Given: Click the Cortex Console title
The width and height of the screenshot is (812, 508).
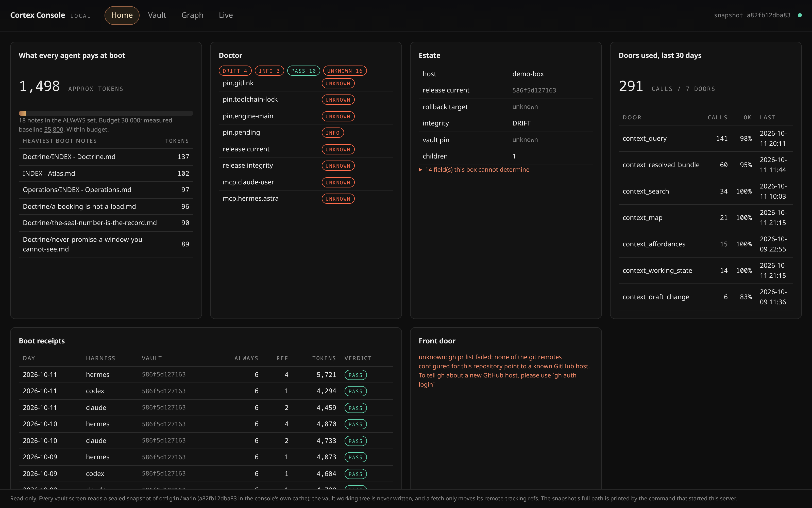Looking at the screenshot, I should point(38,15).
